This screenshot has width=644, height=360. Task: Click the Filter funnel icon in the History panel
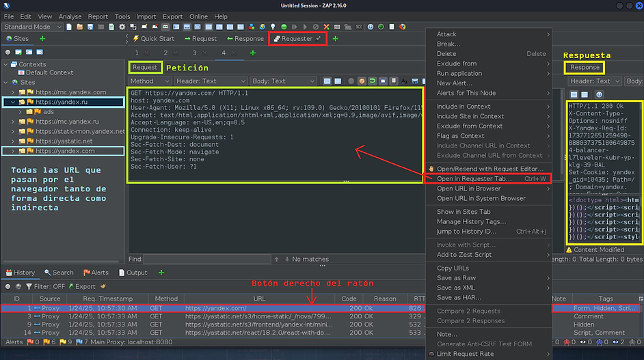[x=29, y=286]
